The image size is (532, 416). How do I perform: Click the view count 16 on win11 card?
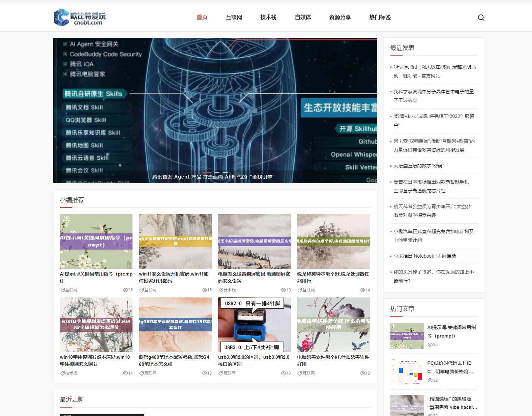(x=207, y=290)
